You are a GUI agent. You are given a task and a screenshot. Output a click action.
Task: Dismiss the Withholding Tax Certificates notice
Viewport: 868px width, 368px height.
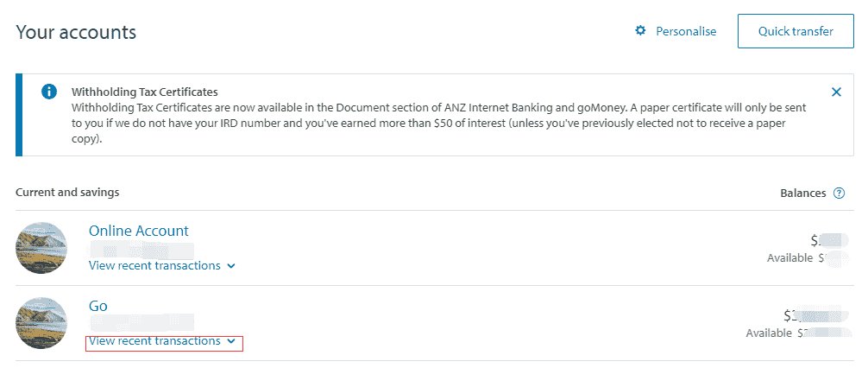tap(836, 92)
